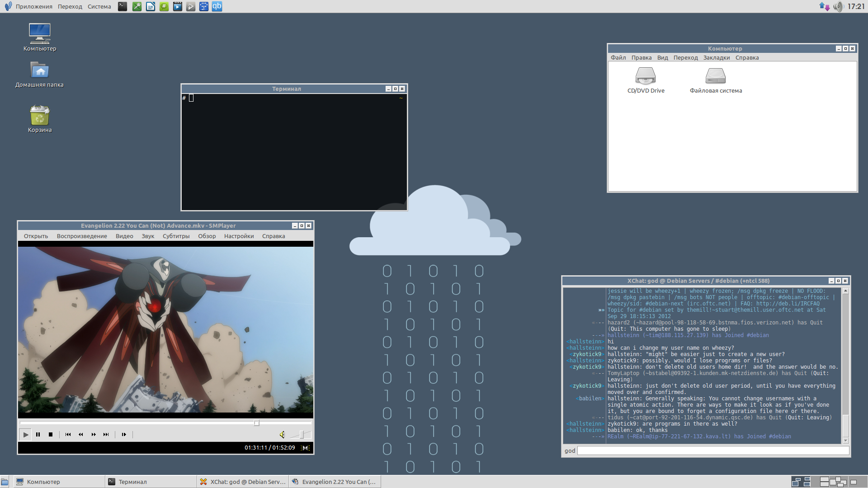The height and width of the screenshot is (488, 868).
Task: Open the grey play-arrow media launcher
Action: [x=191, y=6]
